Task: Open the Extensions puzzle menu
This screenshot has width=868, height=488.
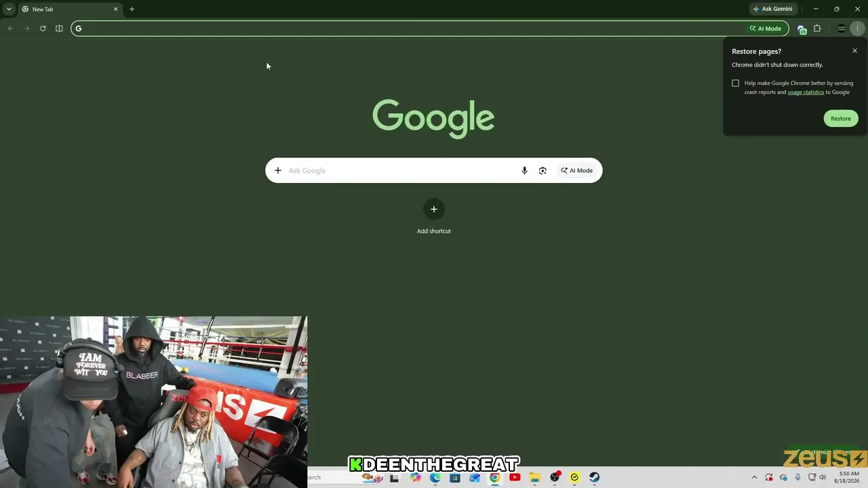Action: coord(817,28)
